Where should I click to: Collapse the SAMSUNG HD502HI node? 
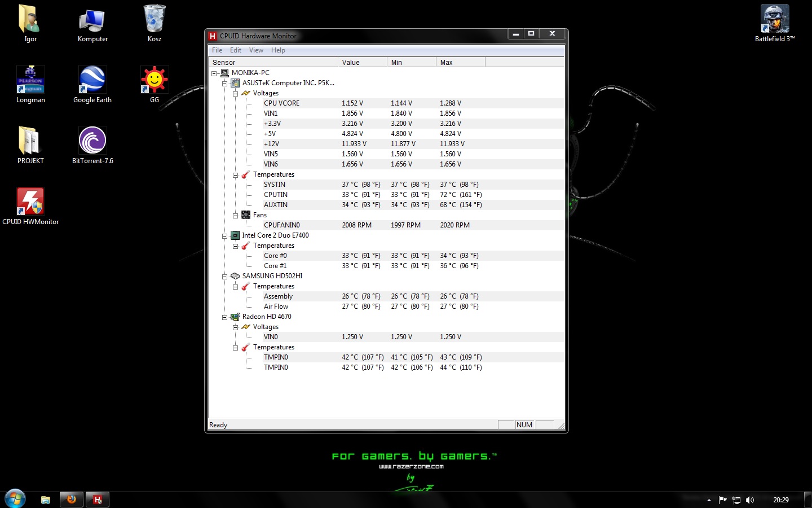(x=225, y=277)
